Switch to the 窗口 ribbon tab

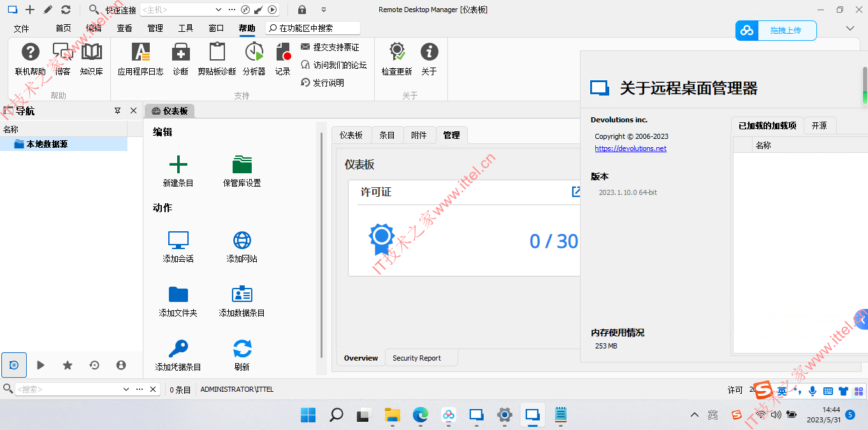(x=216, y=28)
